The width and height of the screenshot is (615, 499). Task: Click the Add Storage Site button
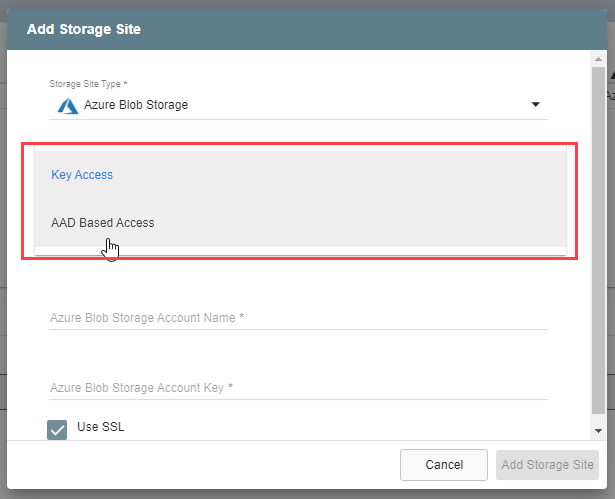[x=546, y=465]
